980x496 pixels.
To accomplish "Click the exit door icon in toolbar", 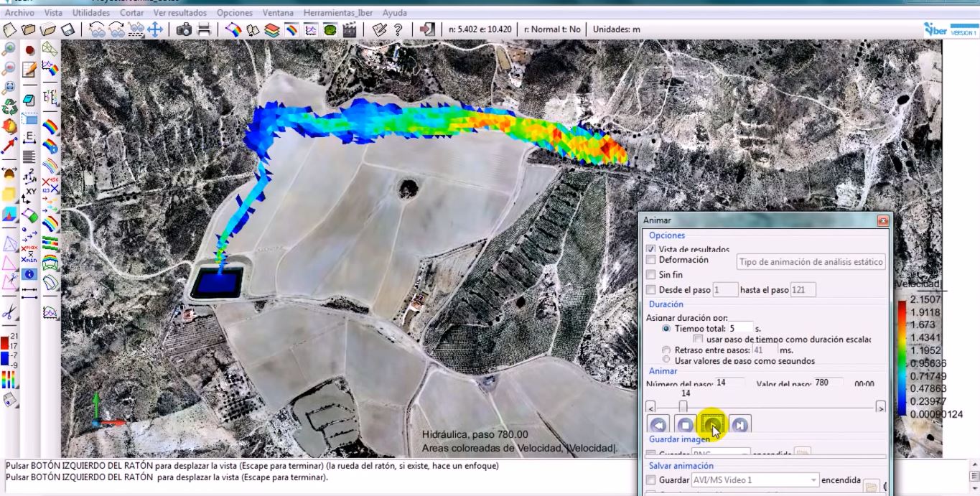I will (427, 29).
